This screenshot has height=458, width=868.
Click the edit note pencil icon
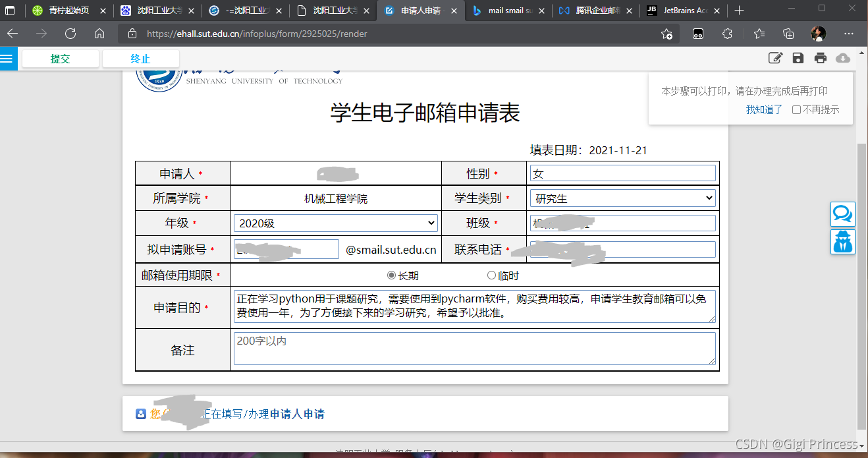[776, 58]
